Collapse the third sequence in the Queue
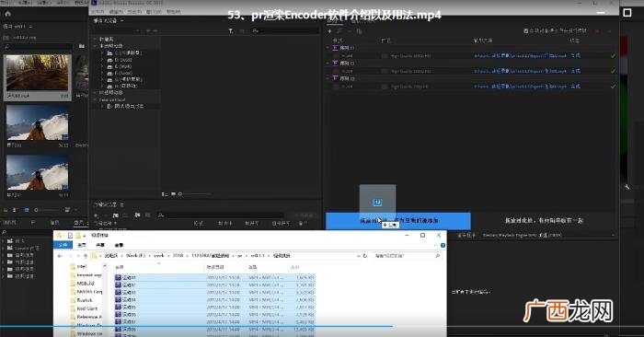Screen dimensions: 644x337 [328, 78]
